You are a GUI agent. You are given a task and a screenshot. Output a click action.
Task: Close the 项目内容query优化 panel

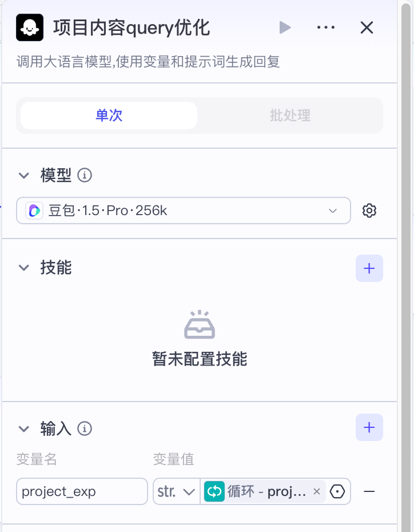[x=367, y=27]
